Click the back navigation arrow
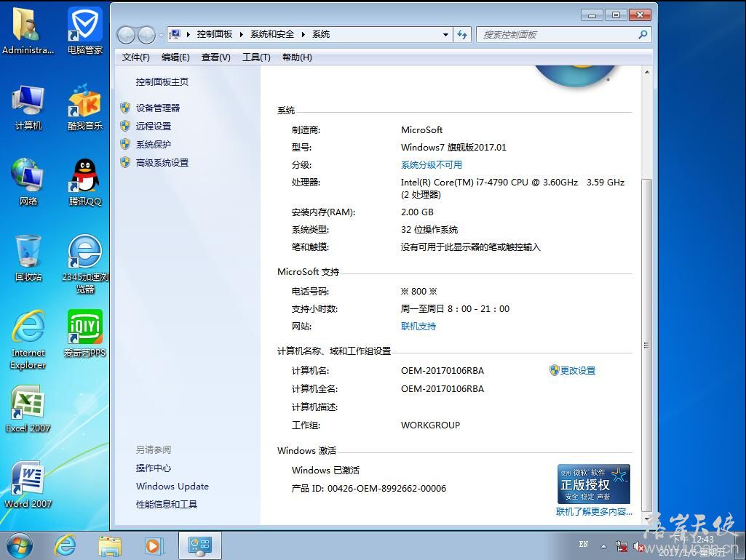This screenshot has width=746, height=560. [x=126, y=35]
